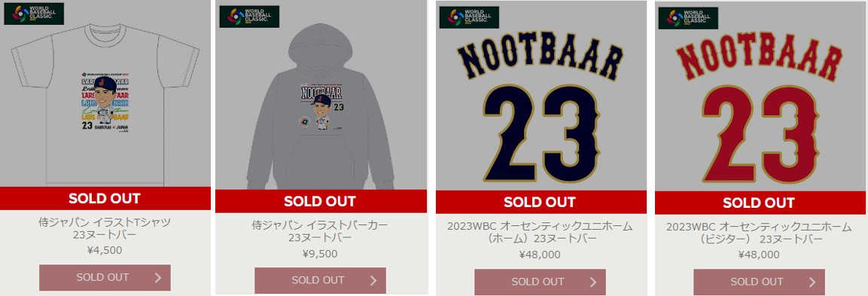Click World Baseball Classic logo on home uniform card
This screenshot has height=296, width=868.
pos(469,18)
